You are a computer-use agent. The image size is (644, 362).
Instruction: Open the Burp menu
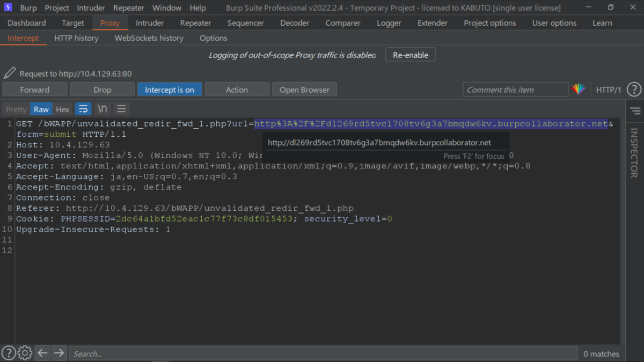[28, 8]
